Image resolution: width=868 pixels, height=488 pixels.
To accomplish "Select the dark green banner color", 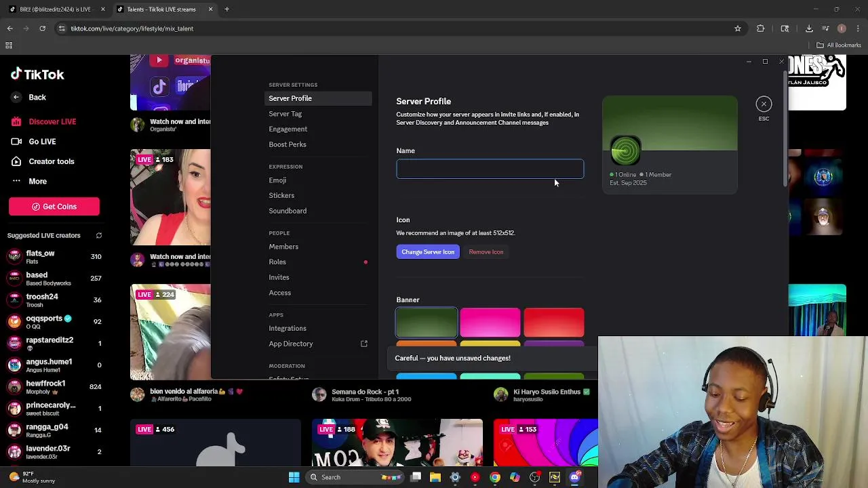I will (427, 322).
